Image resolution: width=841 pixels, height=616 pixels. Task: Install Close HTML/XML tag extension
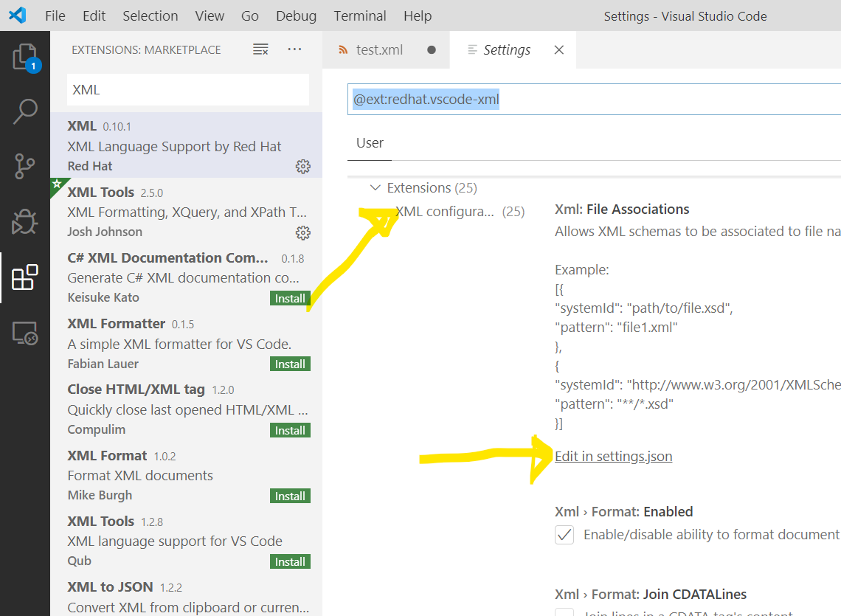click(x=290, y=430)
